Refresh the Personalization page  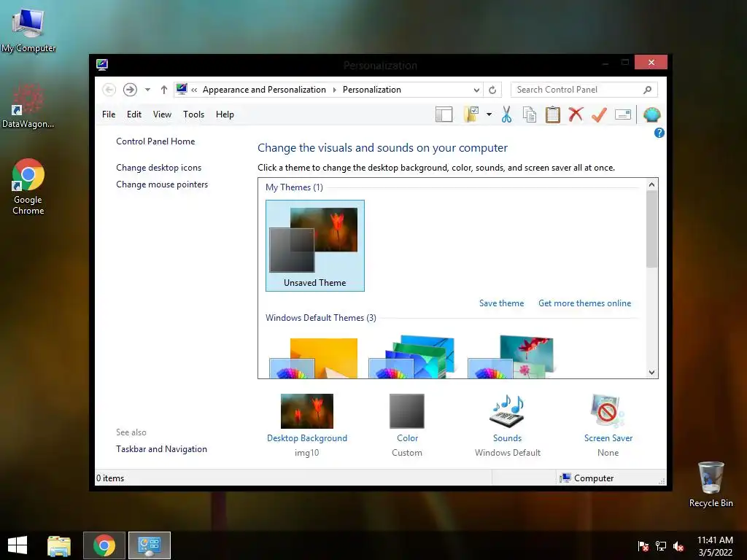(x=492, y=90)
